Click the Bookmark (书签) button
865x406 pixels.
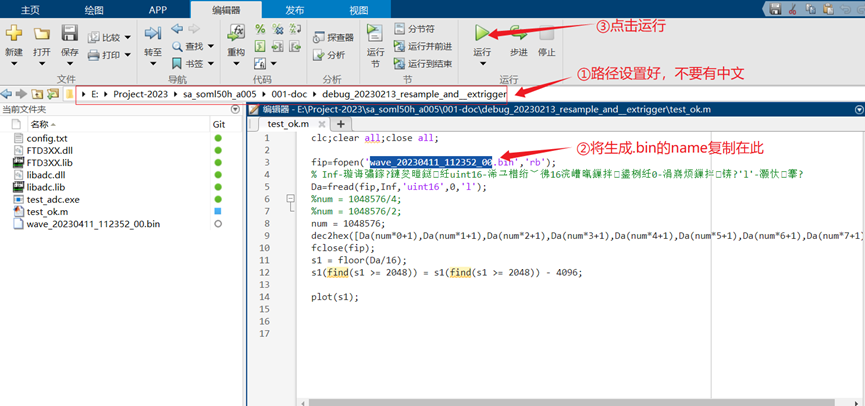pos(188,63)
